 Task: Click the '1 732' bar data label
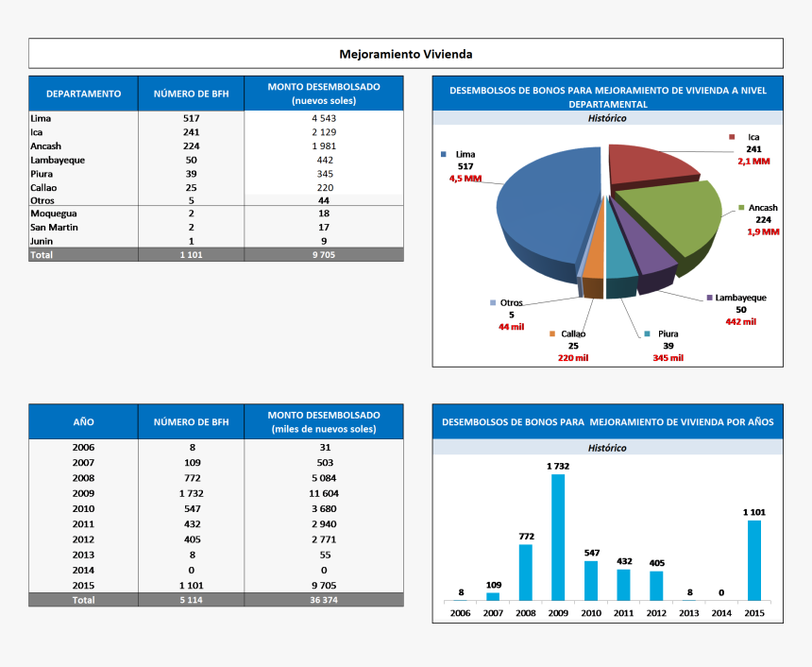coord(558,467)
